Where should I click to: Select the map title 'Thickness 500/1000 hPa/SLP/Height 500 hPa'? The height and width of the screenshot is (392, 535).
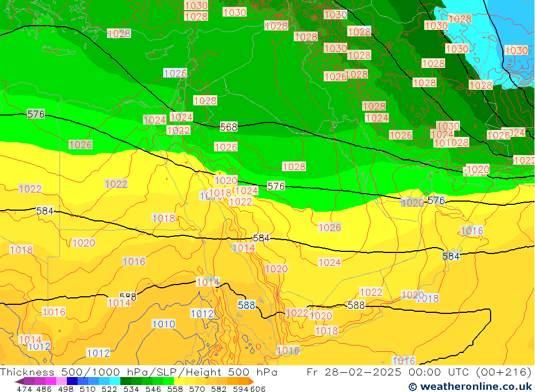[x=139, y=372]
